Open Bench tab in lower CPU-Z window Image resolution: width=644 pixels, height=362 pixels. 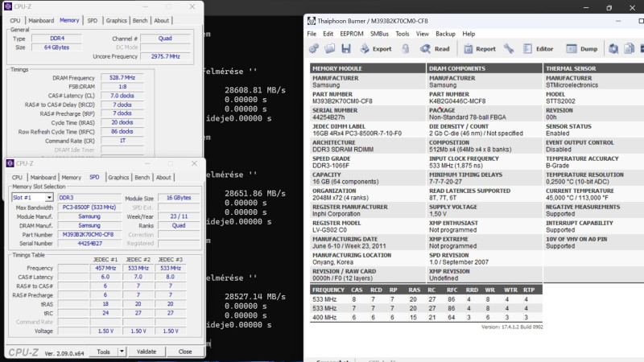[142, 177]
